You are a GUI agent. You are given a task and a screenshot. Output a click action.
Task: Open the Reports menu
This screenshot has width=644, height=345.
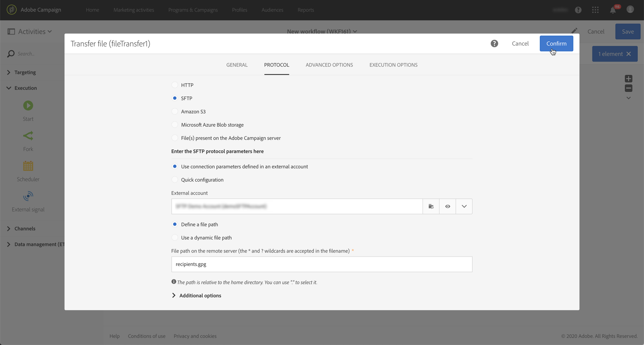[306, 10]
